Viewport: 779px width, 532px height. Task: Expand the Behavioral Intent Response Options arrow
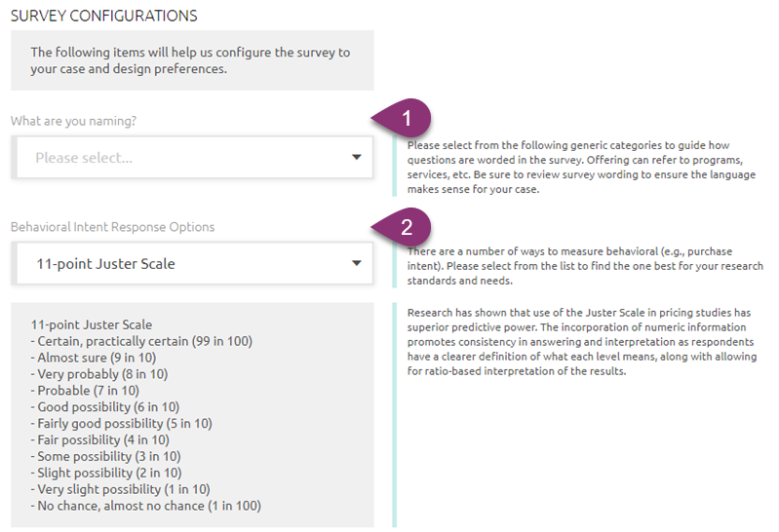pyautogui.click(x=356, y=263)
